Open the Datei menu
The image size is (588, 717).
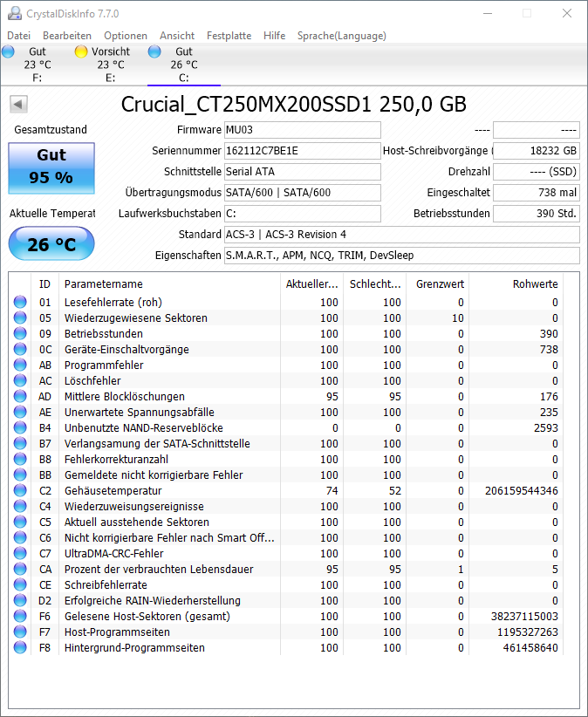[x=18, y=36]
